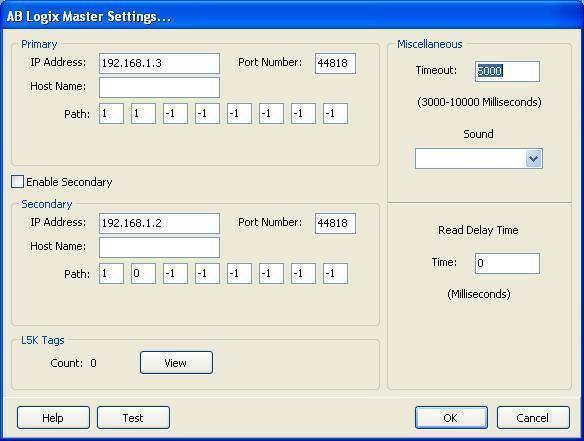Select the eighth Primary Path box

[x=336, y=114]
